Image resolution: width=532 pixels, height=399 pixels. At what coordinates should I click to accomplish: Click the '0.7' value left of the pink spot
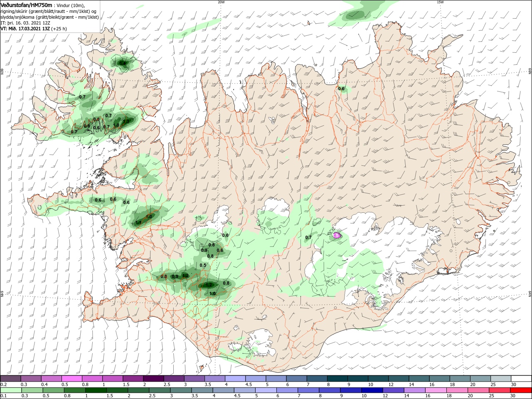(x=308, y=238)
